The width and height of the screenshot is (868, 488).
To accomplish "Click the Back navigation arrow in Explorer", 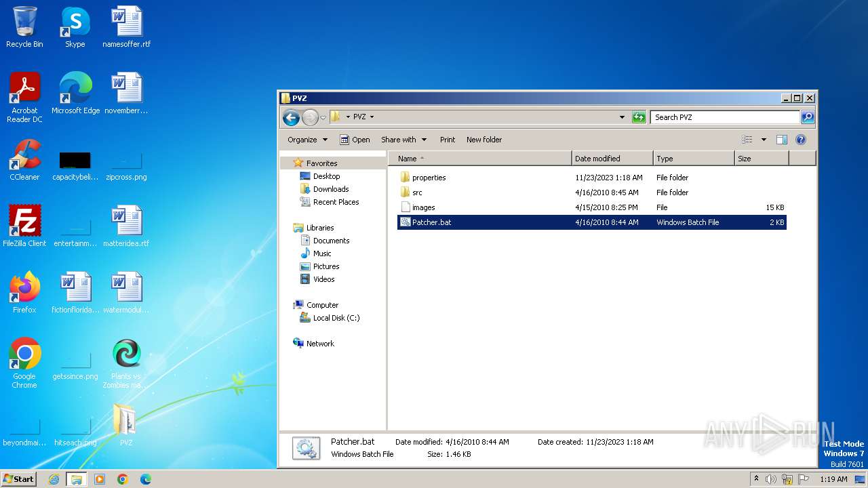I will [x=291, y=118].
